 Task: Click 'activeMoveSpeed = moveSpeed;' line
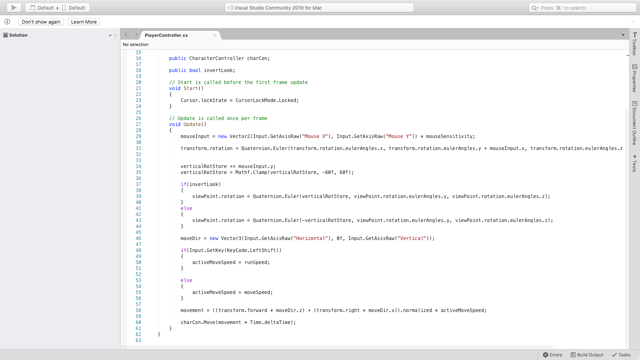tap(232, 292)
